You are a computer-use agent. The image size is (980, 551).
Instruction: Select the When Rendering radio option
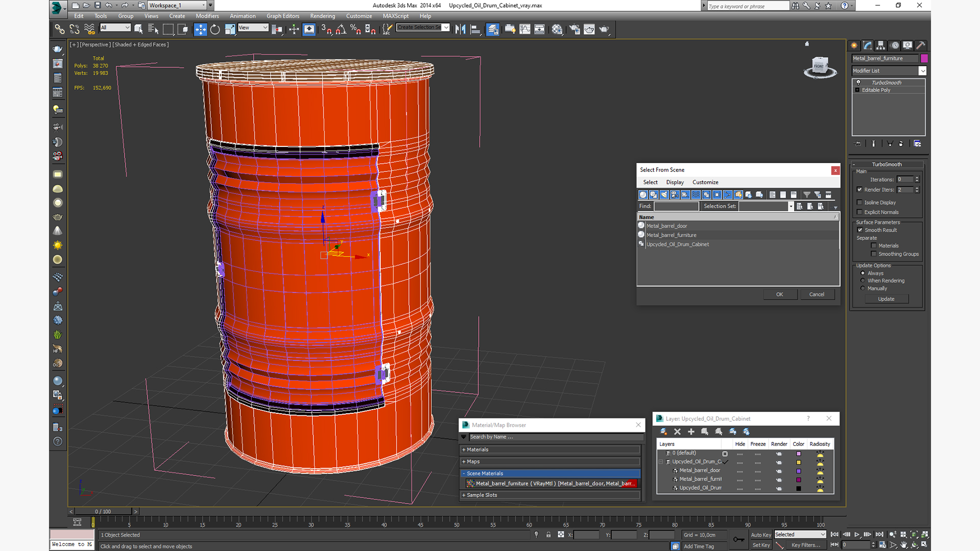(863, 281)
